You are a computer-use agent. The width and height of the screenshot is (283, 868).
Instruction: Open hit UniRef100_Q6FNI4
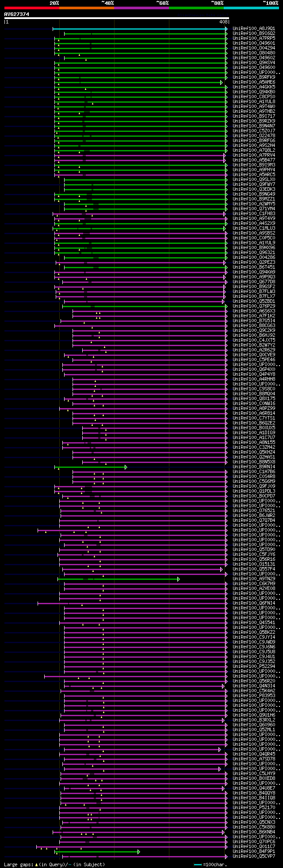(x=254, y=603)
